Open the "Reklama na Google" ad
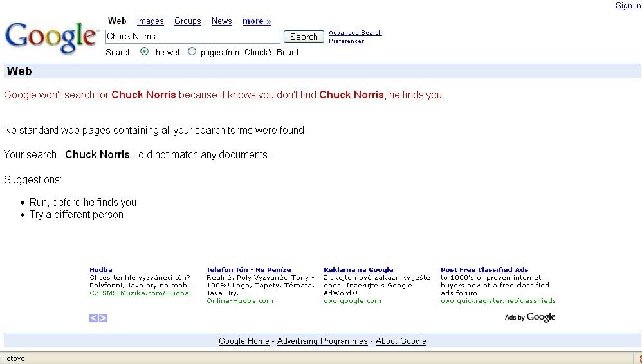This screenshot has width=642, height=364. 358,270
